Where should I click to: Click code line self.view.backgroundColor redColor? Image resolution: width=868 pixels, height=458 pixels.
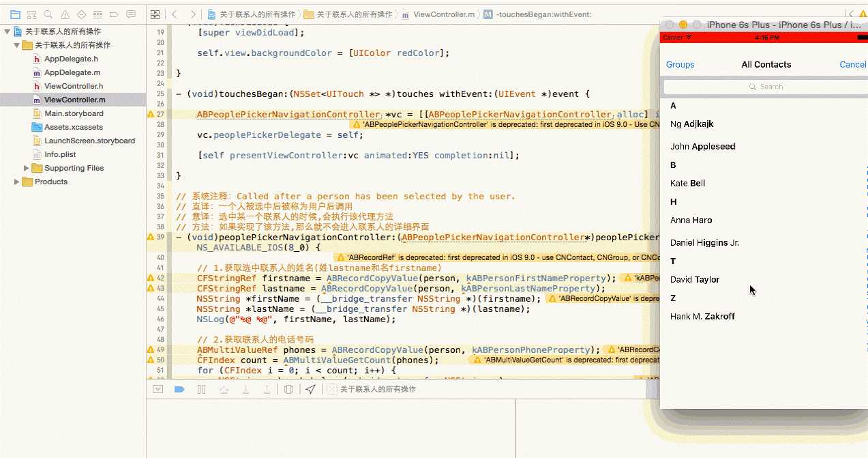[x=324, y=53]
